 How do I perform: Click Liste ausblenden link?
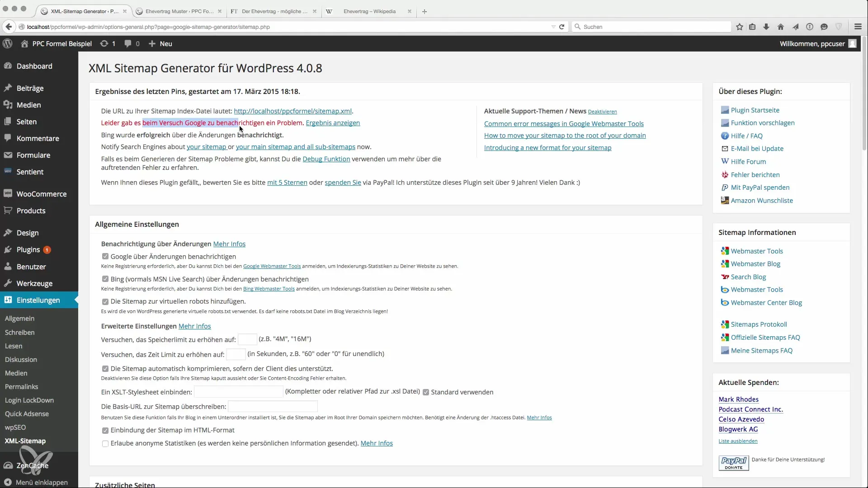tap(738, 441)
